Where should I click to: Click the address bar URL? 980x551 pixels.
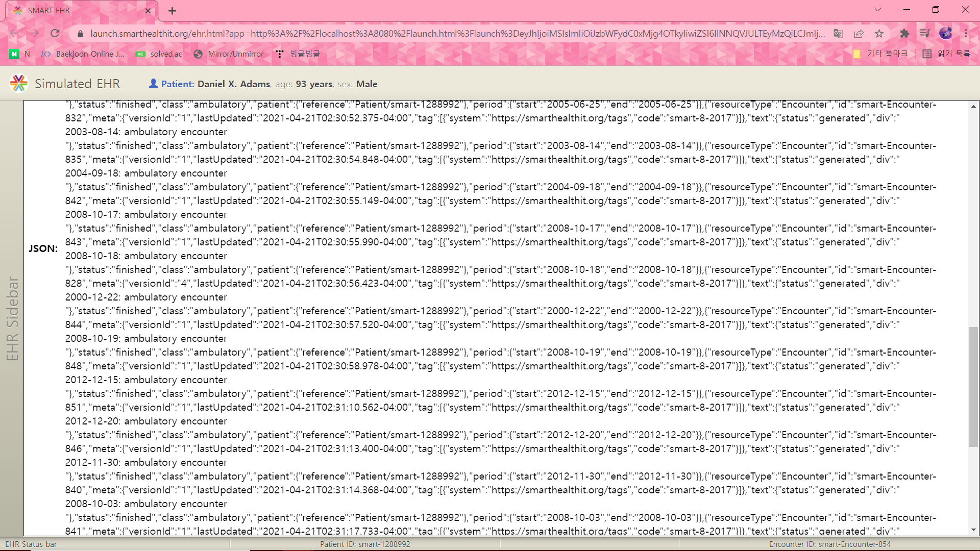coord(457,34)
